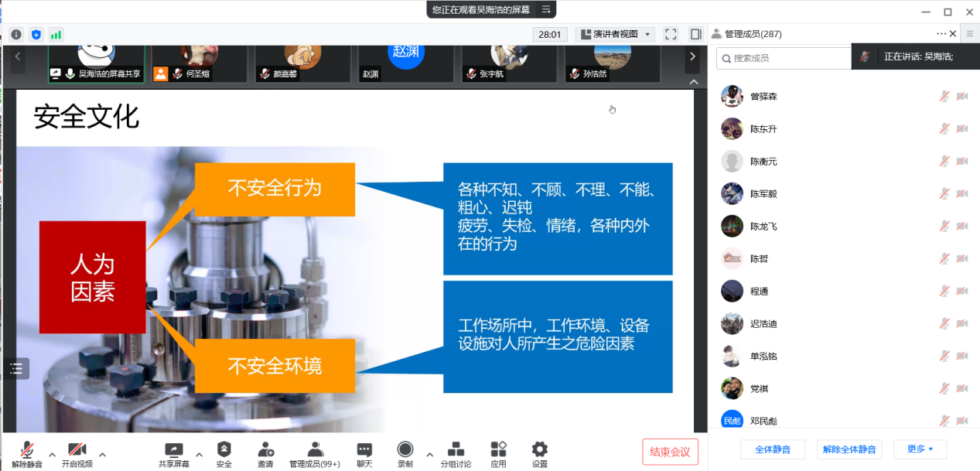Enter full screen mode icon

tap(671, 34)
